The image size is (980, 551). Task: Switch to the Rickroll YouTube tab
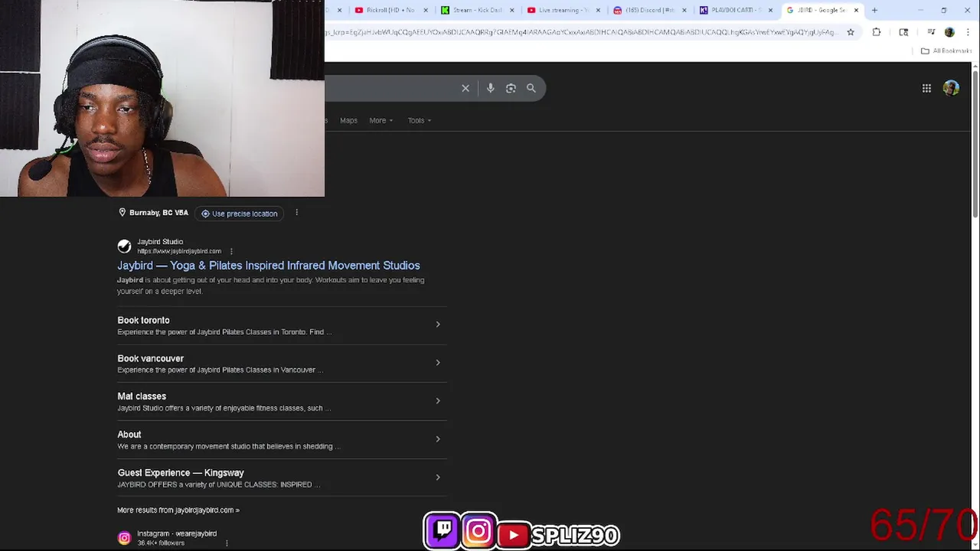pos(390,10)
